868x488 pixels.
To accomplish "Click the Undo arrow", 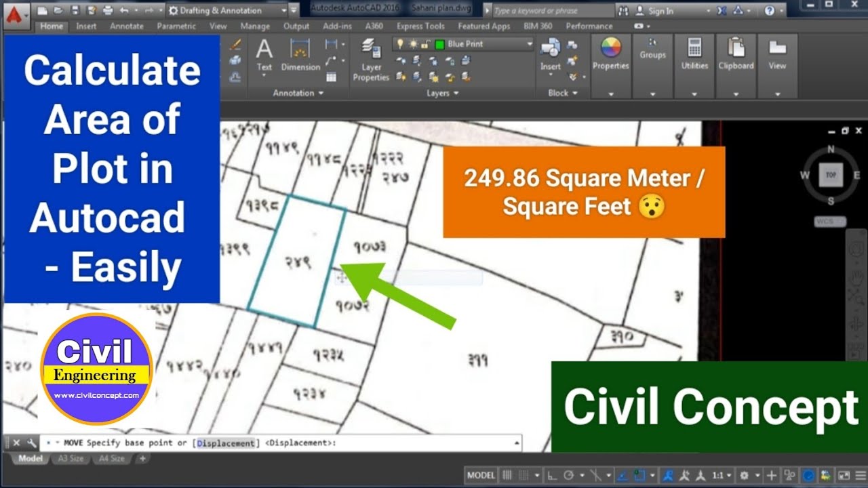I will 123,11.
